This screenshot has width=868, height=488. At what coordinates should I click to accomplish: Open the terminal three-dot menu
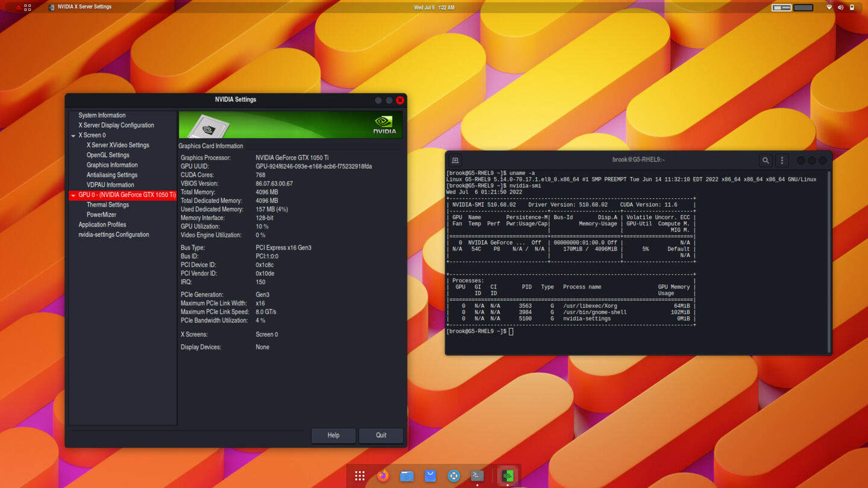pyautogui.click(x=782, y=160)
